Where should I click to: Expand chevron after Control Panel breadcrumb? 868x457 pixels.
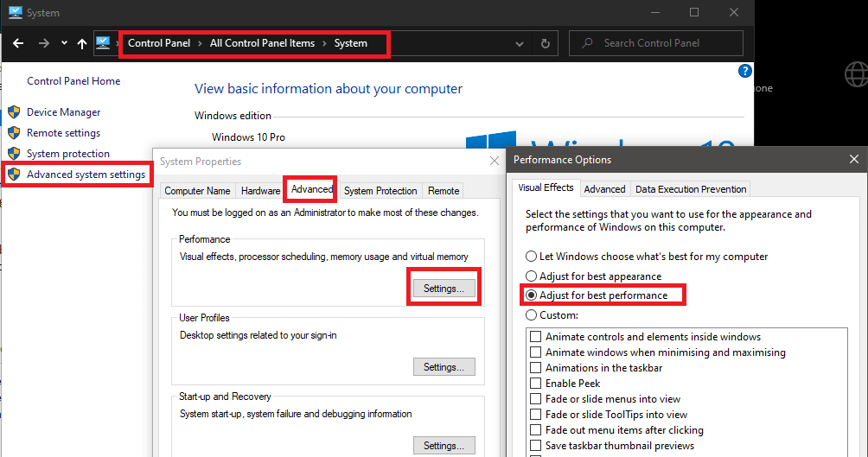pos(200,44)
